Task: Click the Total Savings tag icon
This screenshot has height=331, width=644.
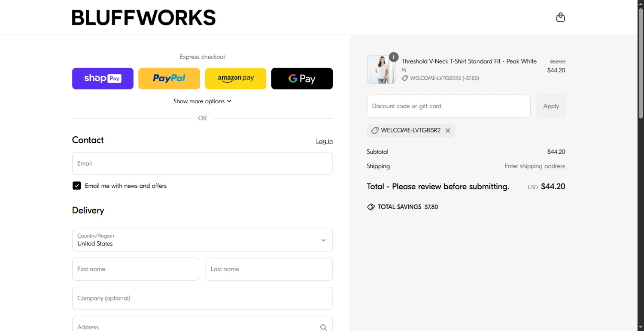Action: 371,207
